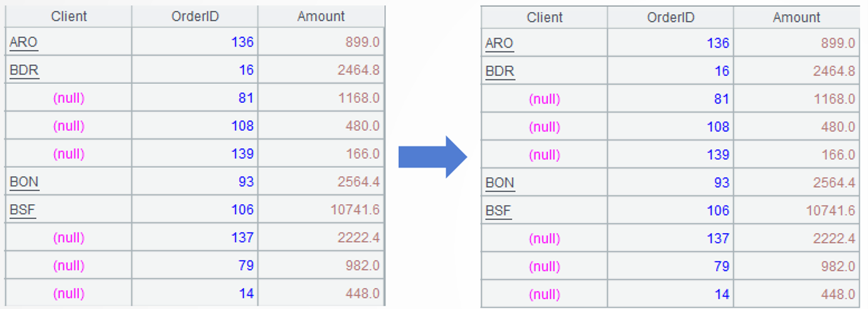Click the OrderID column header in right table

coord(670,18)
